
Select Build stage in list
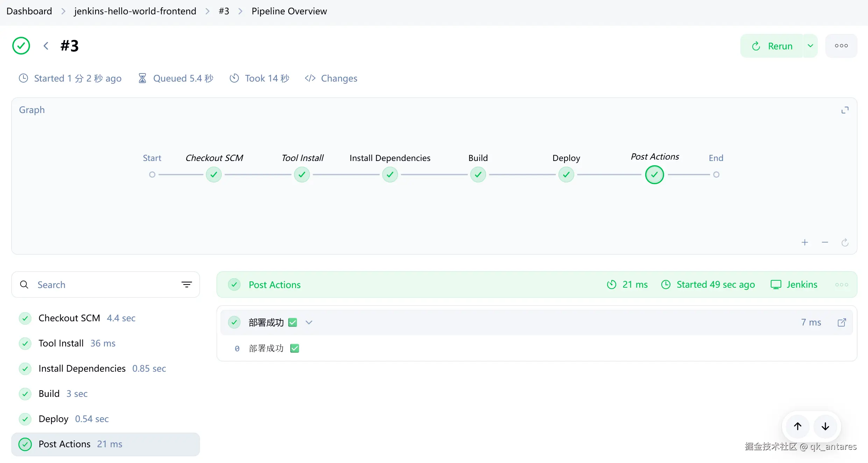pyautogui.click(x=106, y=394)
